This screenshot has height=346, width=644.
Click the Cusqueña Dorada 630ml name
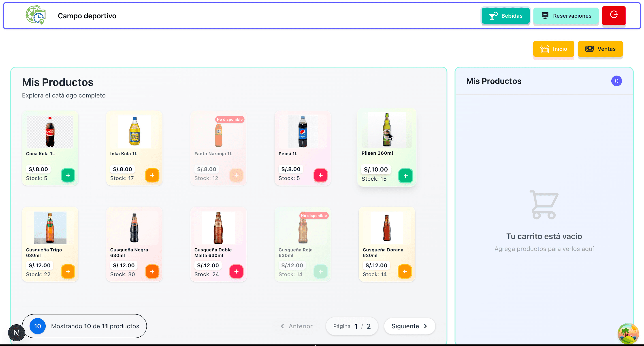pos(383,252)
